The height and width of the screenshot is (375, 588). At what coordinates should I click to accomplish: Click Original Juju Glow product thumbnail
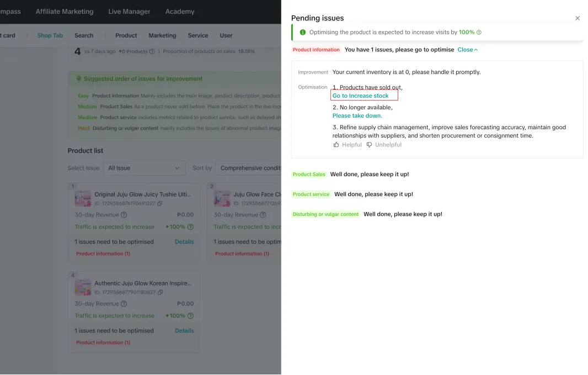83,199
